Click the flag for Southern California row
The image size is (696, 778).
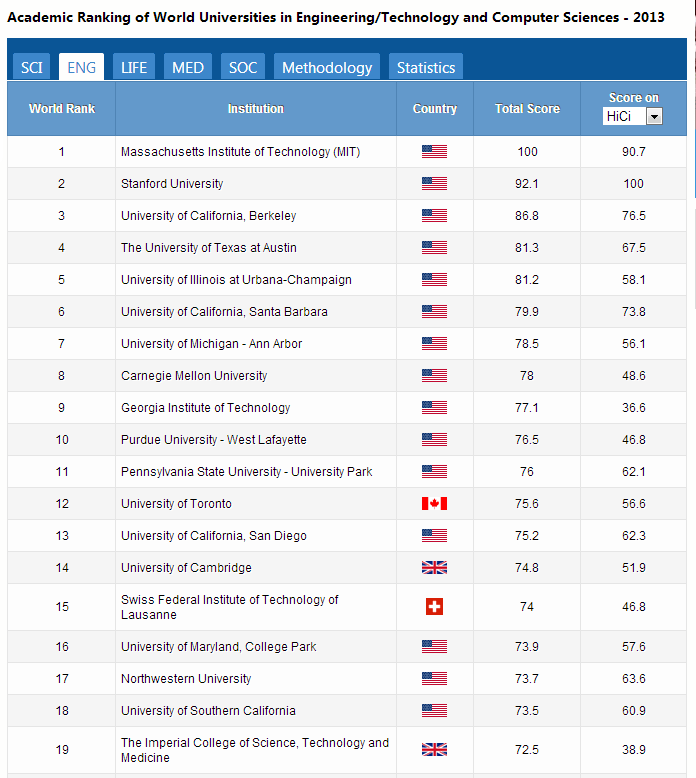pyautogui.click(x=435, y=711)
